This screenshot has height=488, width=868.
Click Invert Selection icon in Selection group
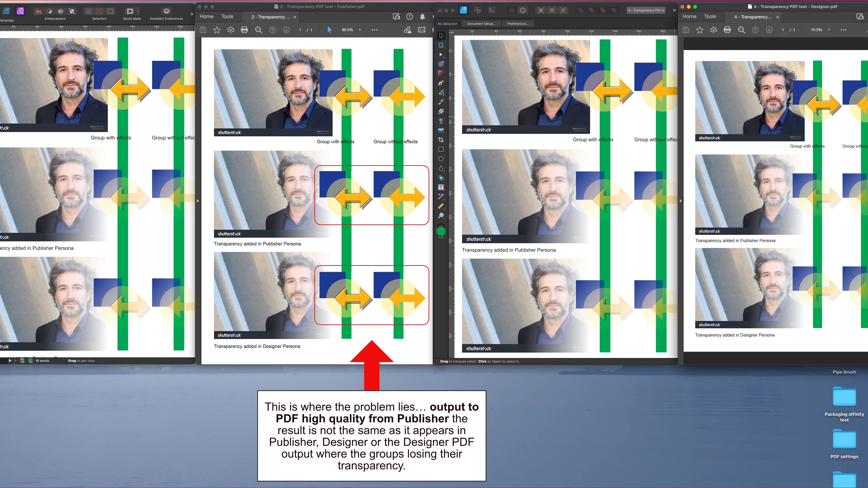(x=111, y=11)
